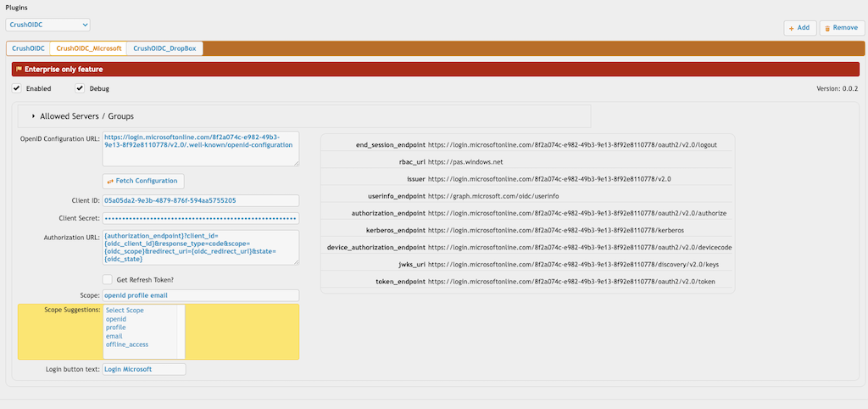The height and width of the screenshot is (409, 868).
Task: Switch to the CrushOIDC tab
Action: (x=28, y=48)
